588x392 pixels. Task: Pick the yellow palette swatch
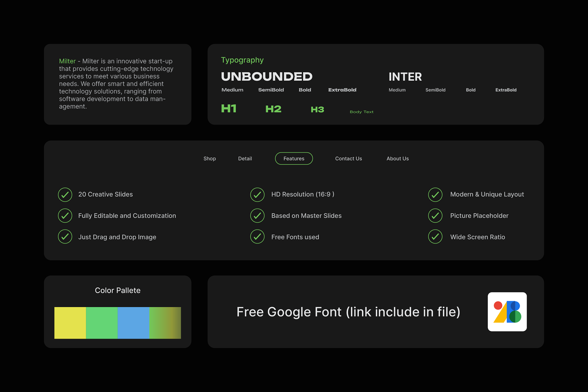[70, 323]
